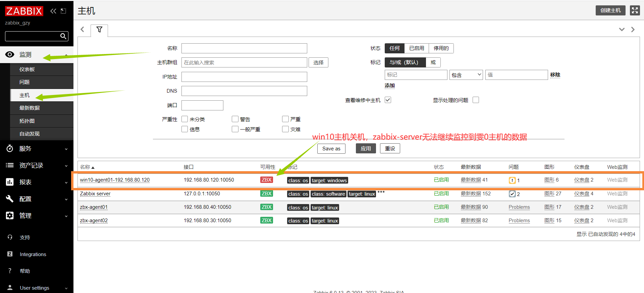Open the filter funnel tab
The width and height of the screenshot is (644, 293).
[99, 30]
